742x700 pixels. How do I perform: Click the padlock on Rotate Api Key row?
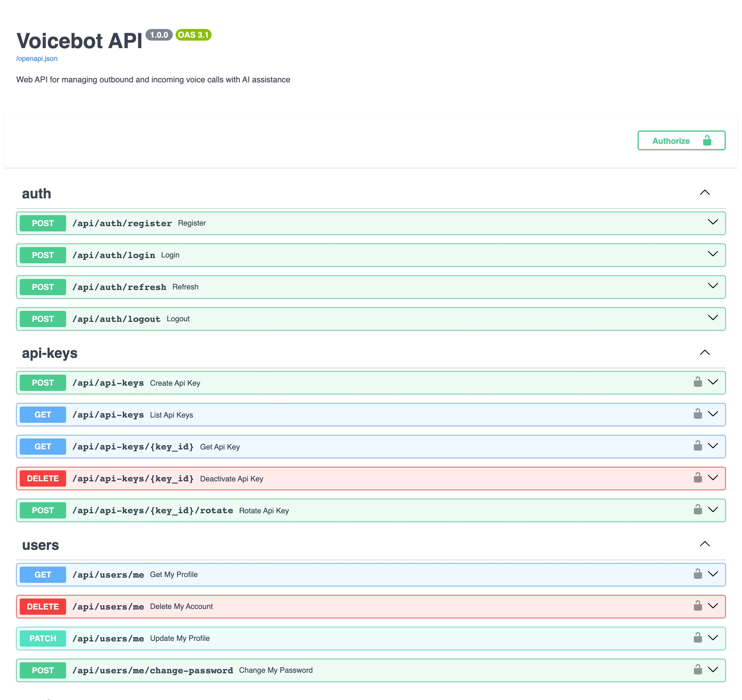point(698,509)
